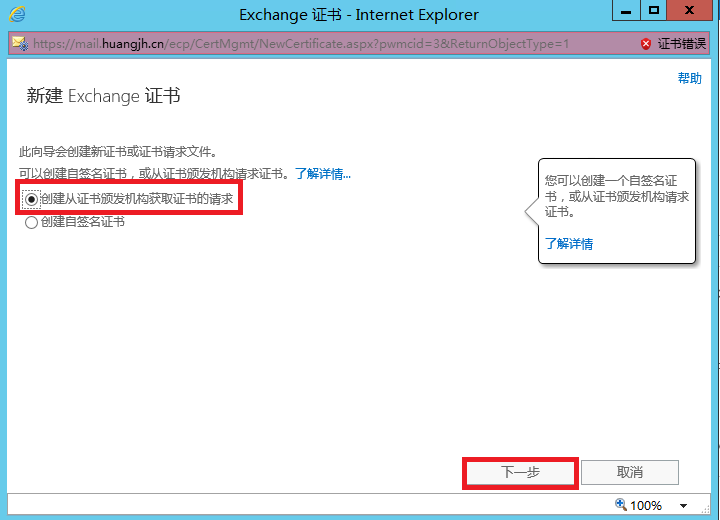Click the 下一步 button
Viewport: 720px width, 520px height.
click(x=520, y=472)
